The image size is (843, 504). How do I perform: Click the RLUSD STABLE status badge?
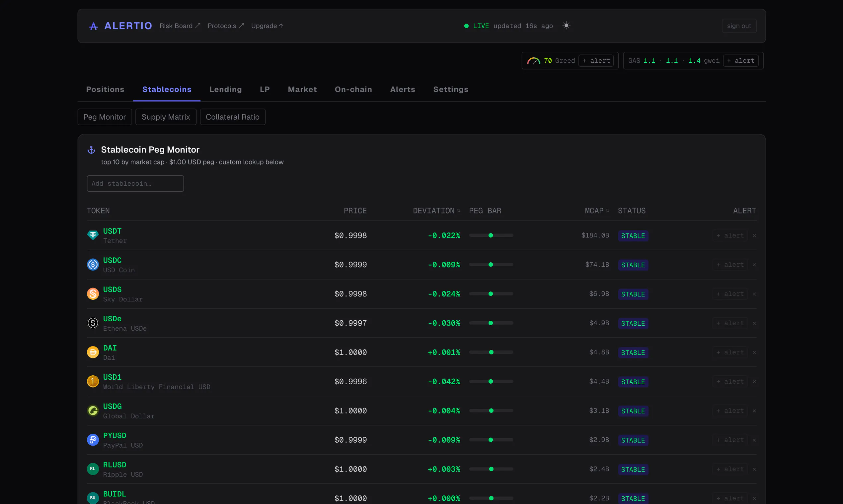[x=633, y=470]
